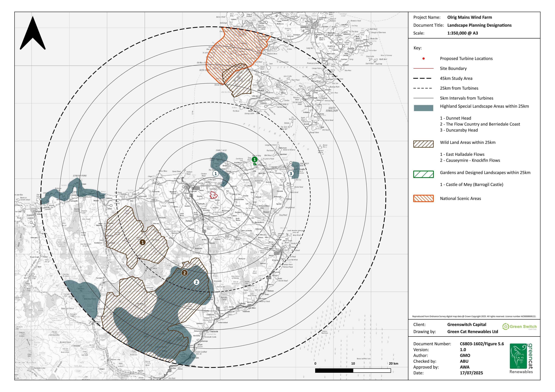This screenshot has height=392, width=555.
Task: Click the green marker 1 at Castle of Mey
Action: (x=254, y=159)
